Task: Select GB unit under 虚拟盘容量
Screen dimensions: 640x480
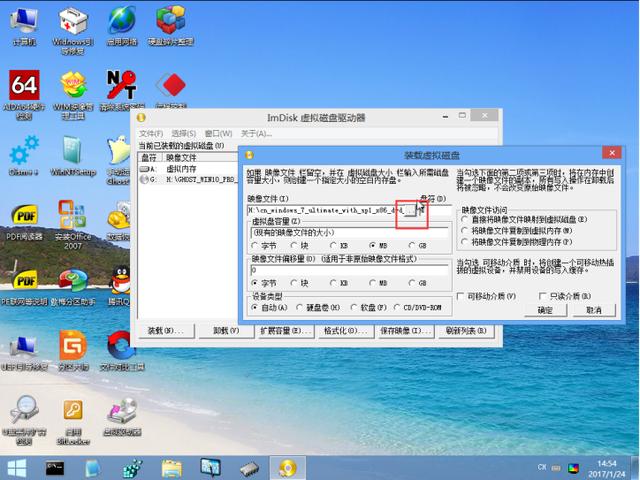Action: (x=418, y=245)
